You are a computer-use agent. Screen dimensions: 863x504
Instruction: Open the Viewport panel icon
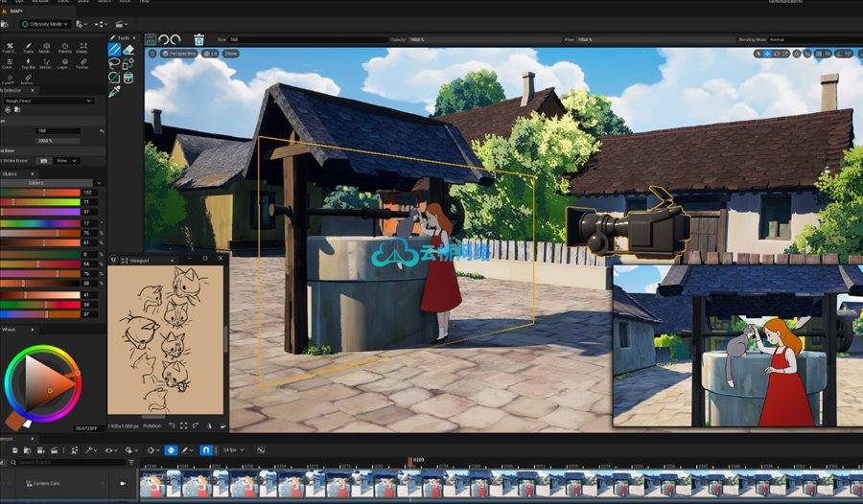[82, 48]
